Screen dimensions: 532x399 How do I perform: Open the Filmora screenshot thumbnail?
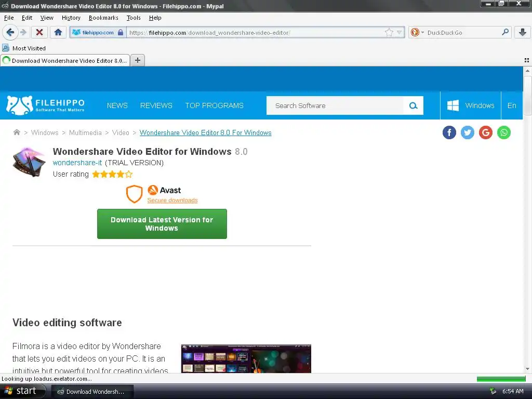[x=246, y=358]
